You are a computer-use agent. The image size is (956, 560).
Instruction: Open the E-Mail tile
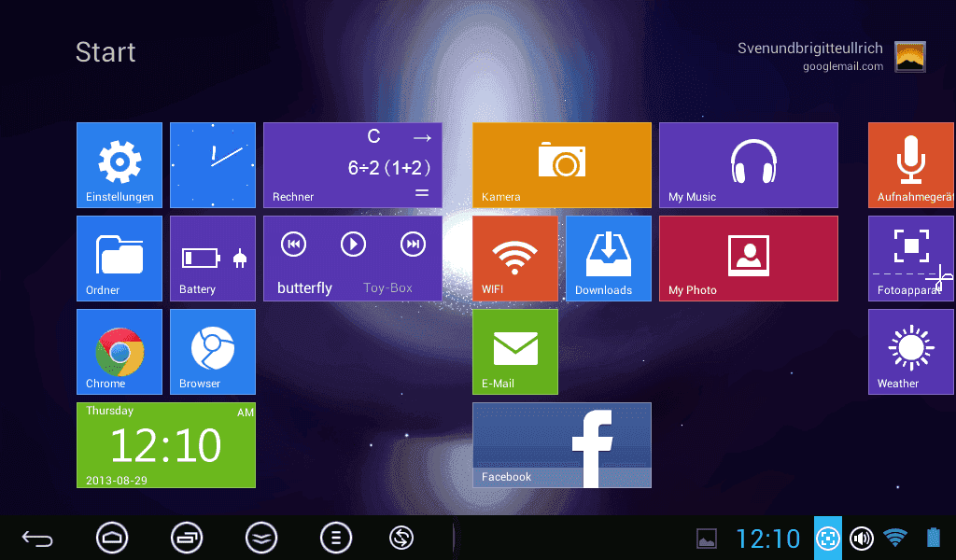pyautogui.click(x=515, y=352)
